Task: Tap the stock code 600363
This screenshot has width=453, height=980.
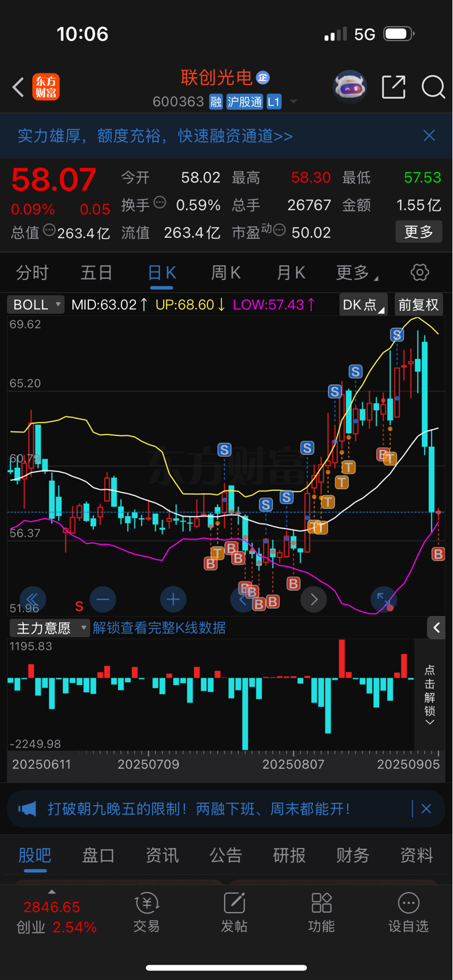Action: [x=178, y=102]
